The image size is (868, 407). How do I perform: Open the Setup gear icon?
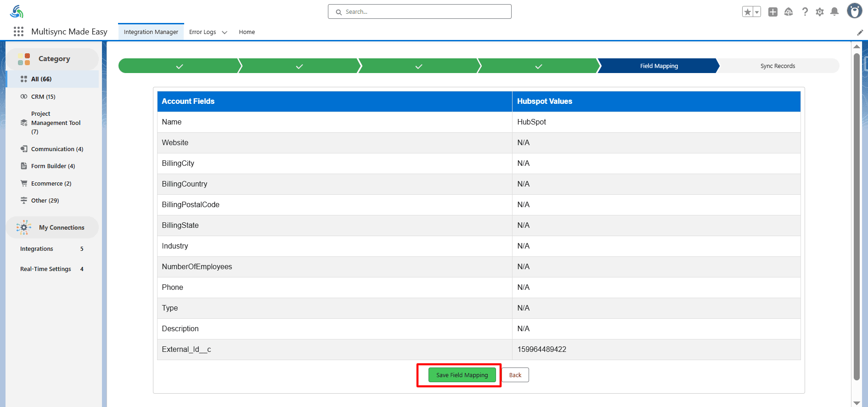820,12
